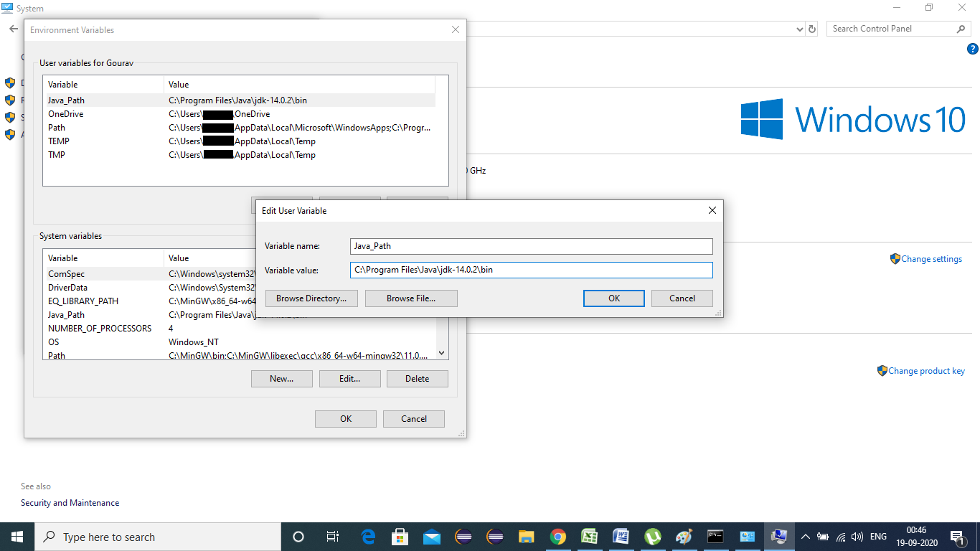Image resolution: width=980 pixels, height=551 pixels.
Task: Click the Search Control Panel box
Action: click(891, 29)
